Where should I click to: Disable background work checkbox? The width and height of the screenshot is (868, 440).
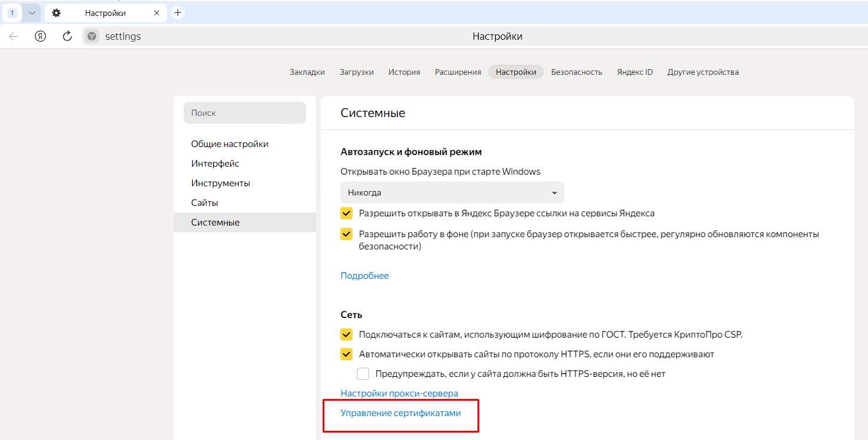346,234
